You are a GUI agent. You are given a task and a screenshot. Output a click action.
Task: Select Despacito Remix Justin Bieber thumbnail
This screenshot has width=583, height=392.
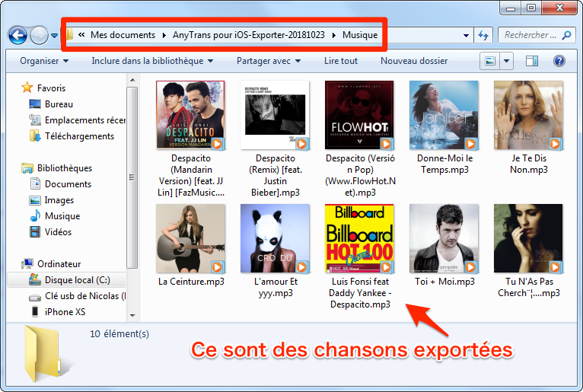pyautogui.click(x=276, y=115)
